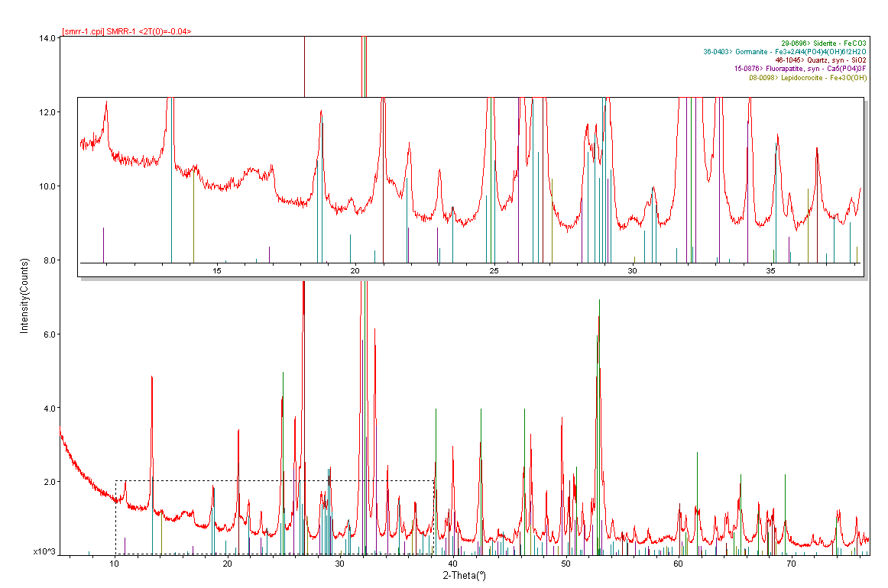Click the Intensity(Counts) y-axis label
This screenshot has width=888, height=588.
click(x=24, y=295)
